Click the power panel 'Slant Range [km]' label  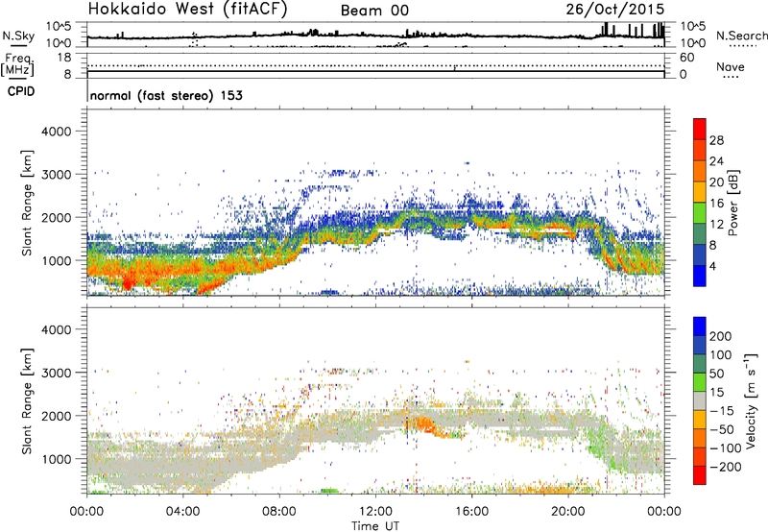27,203
